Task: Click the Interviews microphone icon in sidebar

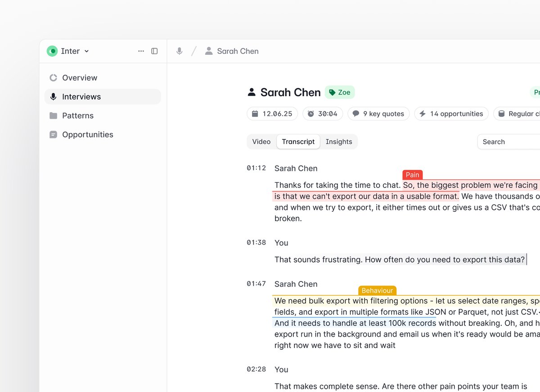Action: [53, 97]
